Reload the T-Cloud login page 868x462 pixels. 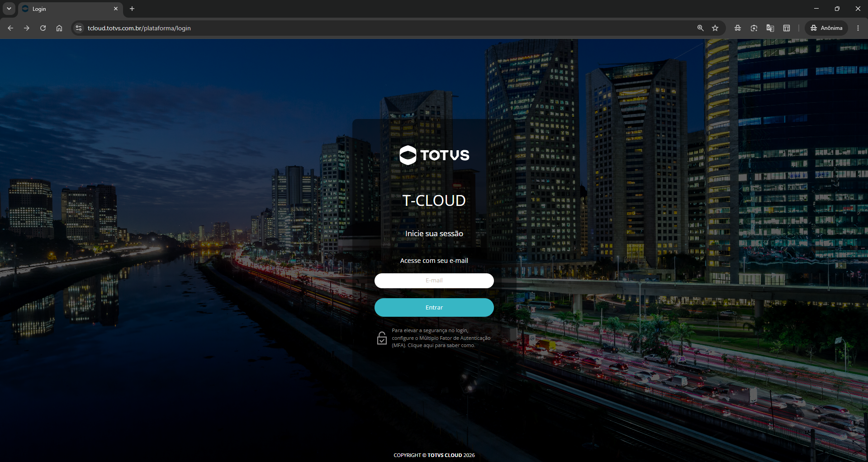coord(43,28)
